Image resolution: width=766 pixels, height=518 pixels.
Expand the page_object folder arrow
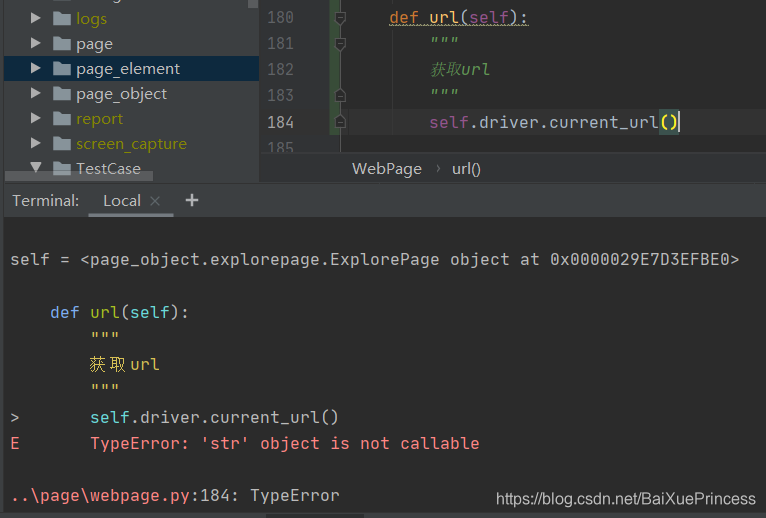click(35, 93)
